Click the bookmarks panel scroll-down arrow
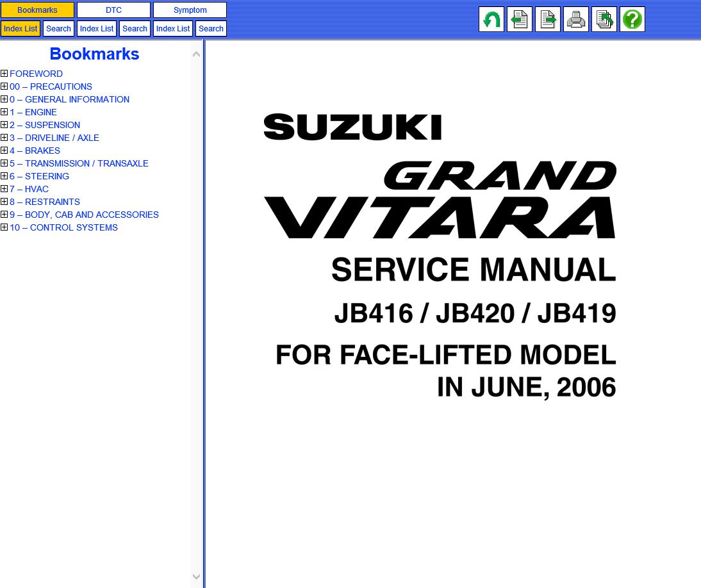 pyautogui.click(x=196, y=576)
